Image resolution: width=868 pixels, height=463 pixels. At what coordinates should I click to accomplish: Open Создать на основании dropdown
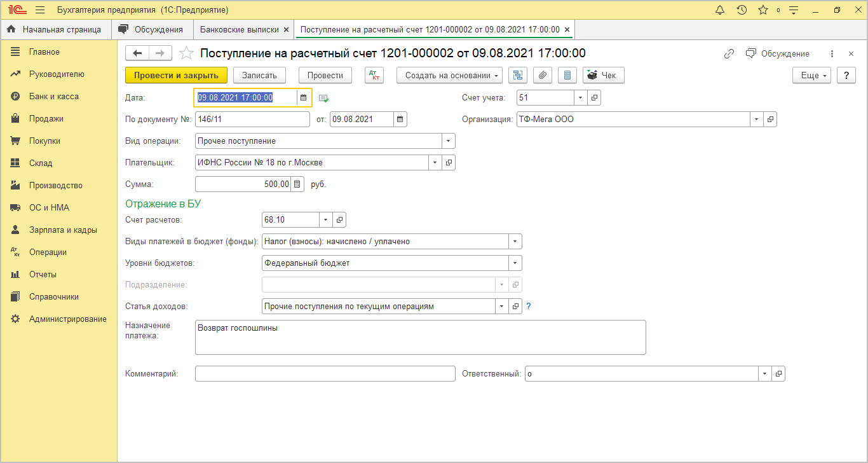[x=449, y=75]
